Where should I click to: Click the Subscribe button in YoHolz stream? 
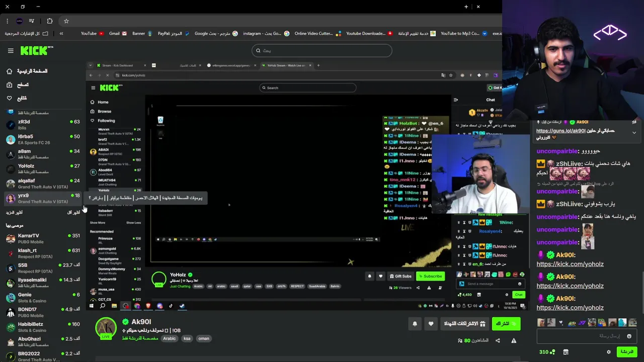click(431, 276)
